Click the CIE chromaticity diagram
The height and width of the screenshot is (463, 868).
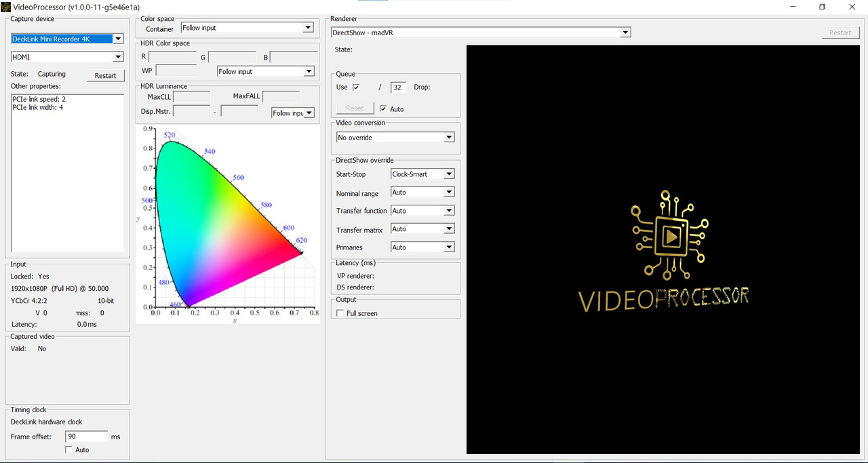228,224
